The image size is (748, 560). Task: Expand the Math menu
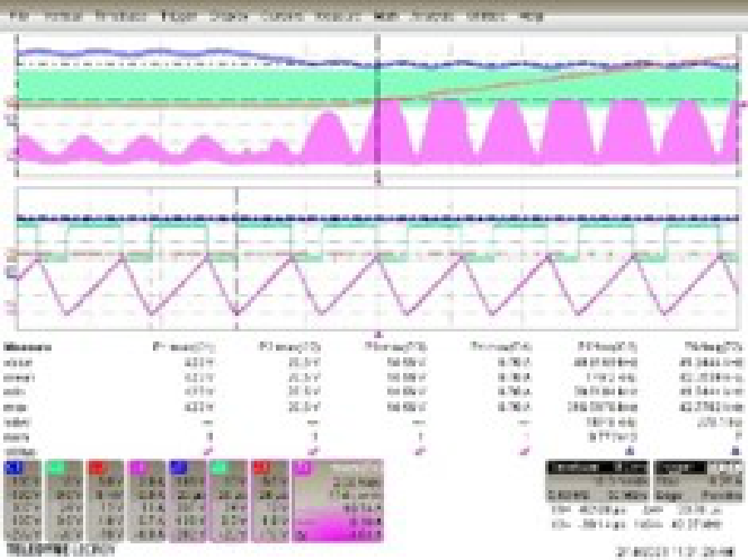coord(382,16)
